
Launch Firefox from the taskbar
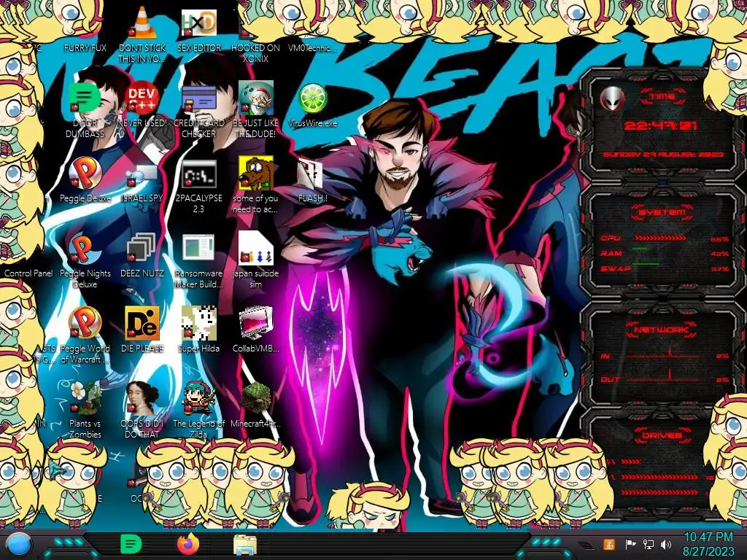point(188,544)
